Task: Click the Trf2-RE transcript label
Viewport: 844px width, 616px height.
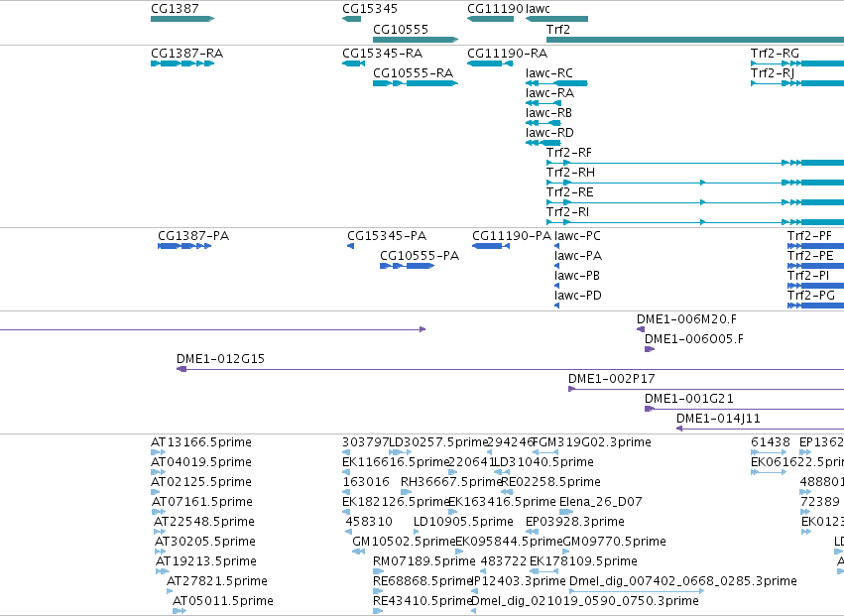Action: tap(570, 192)
